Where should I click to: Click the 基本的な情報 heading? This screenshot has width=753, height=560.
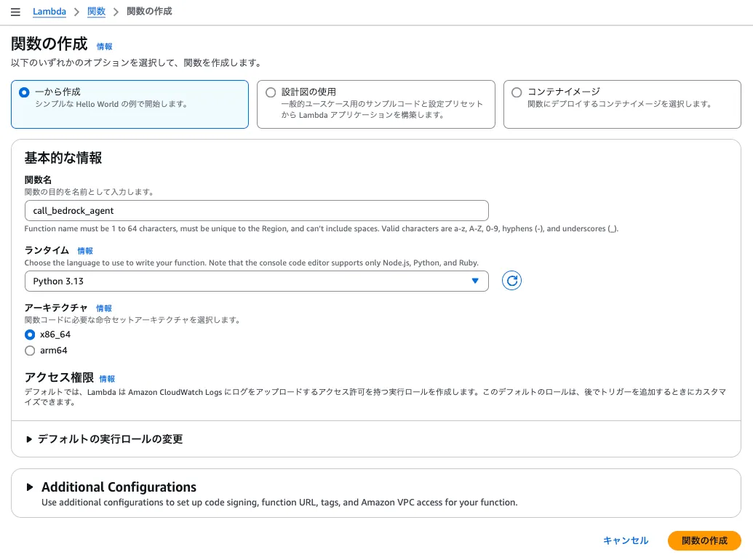click(63, 158)
